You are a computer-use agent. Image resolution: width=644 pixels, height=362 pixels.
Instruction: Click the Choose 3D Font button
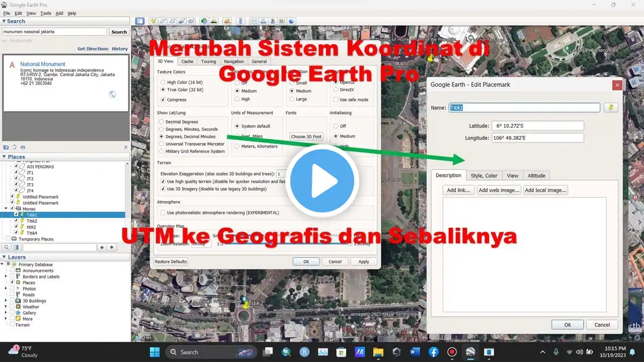[306, 136]
